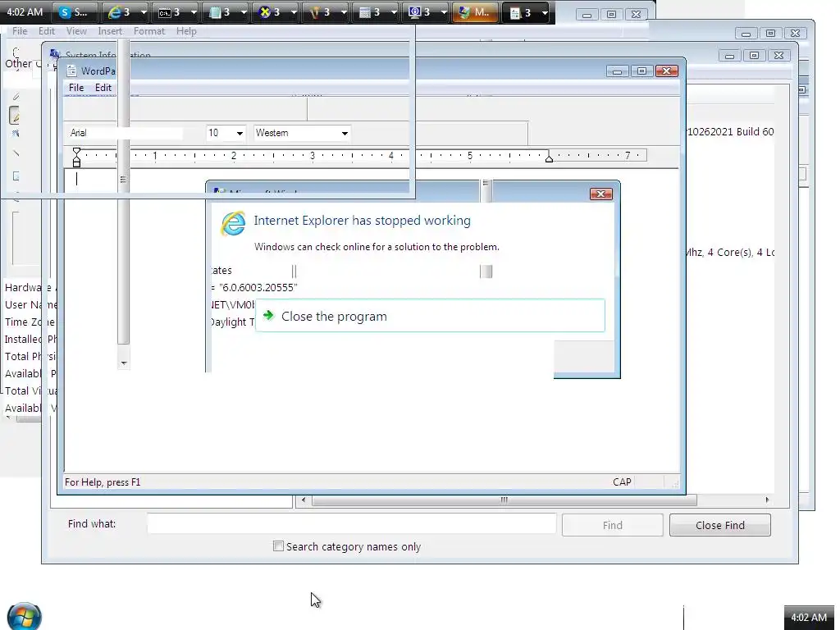Click the 4:02 AM clock in the top bar
The width and height of the screenshot is (840, 630).
[x=25, y=12]
